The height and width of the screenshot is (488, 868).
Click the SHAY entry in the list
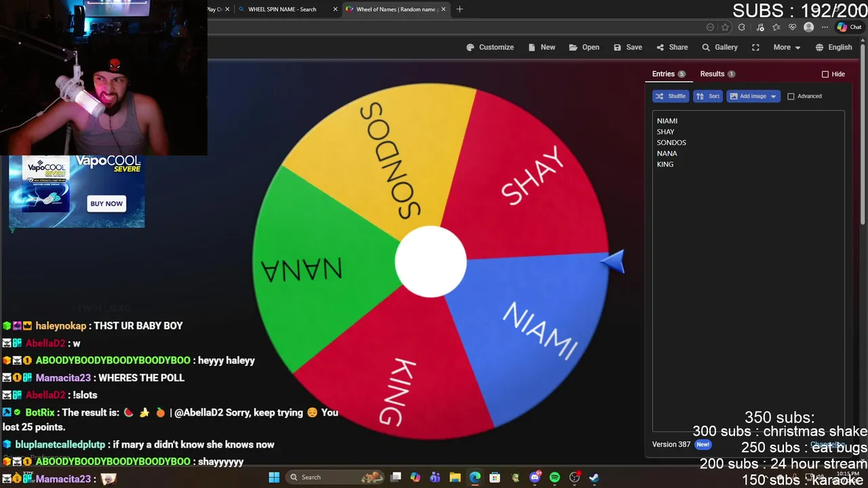665,131
